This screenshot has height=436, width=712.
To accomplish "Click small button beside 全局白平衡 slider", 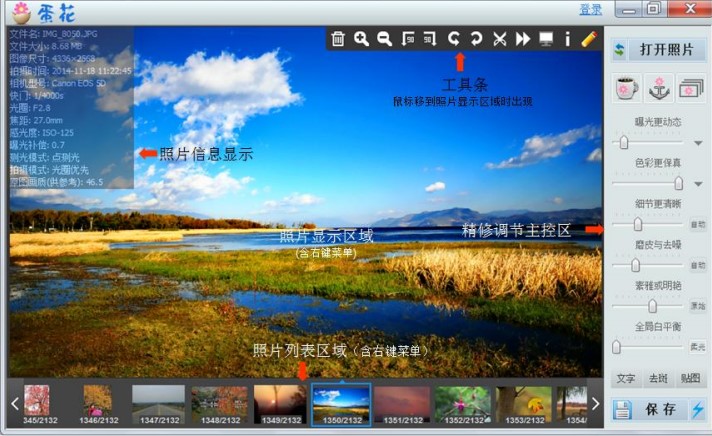I will point(698,347).
